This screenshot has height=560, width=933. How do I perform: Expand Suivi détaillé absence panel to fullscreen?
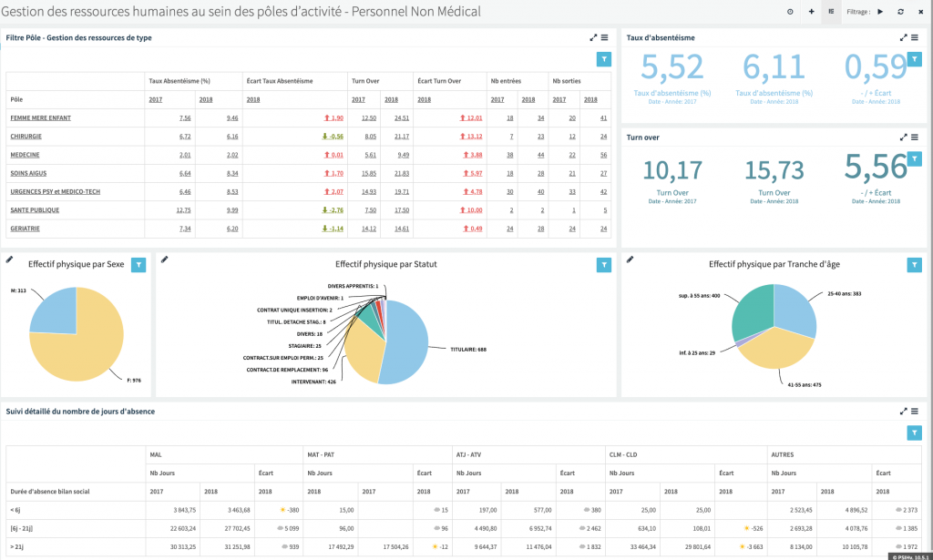point(903,412)
